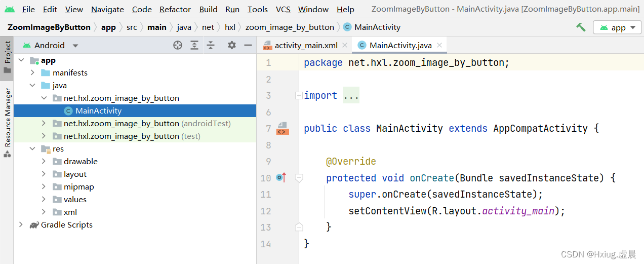Open the Code menu
The image size is (644, 264).
click(142, 9)
